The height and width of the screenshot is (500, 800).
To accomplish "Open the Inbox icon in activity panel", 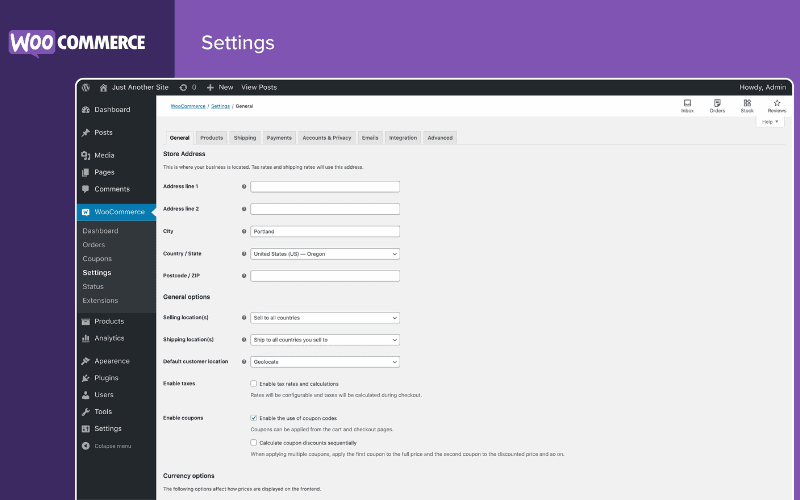I will [687, 103].
